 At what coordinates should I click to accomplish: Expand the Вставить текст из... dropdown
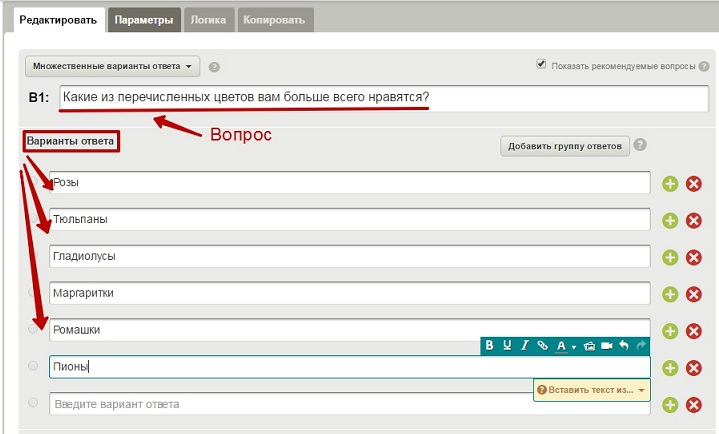[642, 389]
